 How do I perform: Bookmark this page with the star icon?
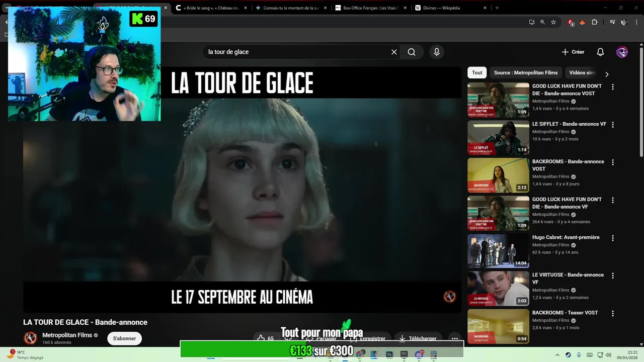pos(553,22)
